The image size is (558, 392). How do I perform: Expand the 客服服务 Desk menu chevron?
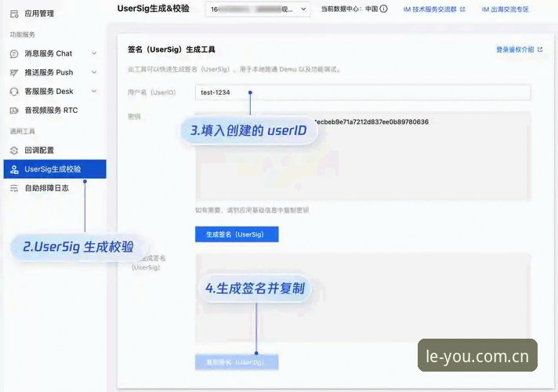94,91
